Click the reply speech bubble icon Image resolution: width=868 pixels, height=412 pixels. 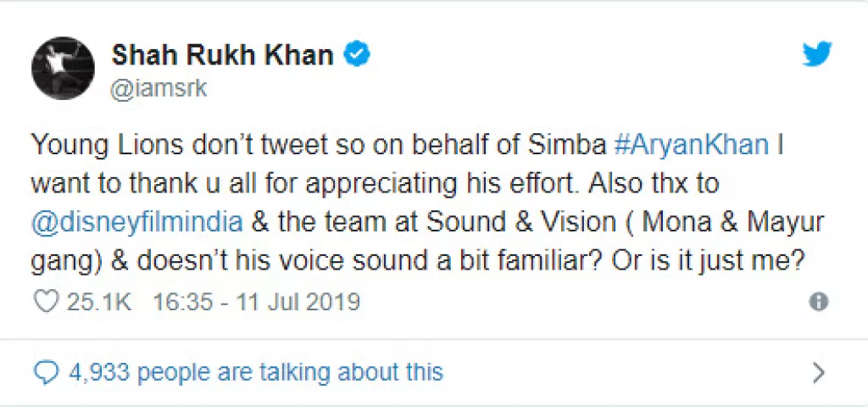tap(46, 370)
